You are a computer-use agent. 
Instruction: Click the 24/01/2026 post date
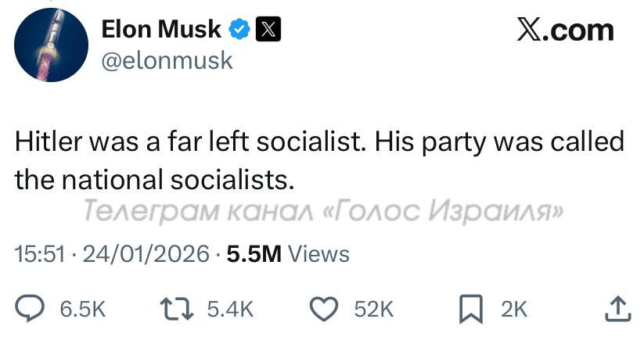[146, 253]
